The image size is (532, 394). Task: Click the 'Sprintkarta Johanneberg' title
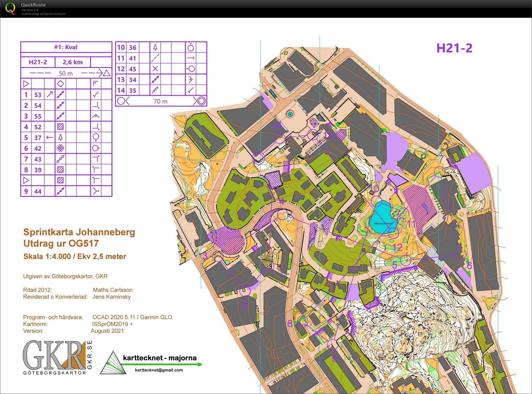(x=79, y=232)
